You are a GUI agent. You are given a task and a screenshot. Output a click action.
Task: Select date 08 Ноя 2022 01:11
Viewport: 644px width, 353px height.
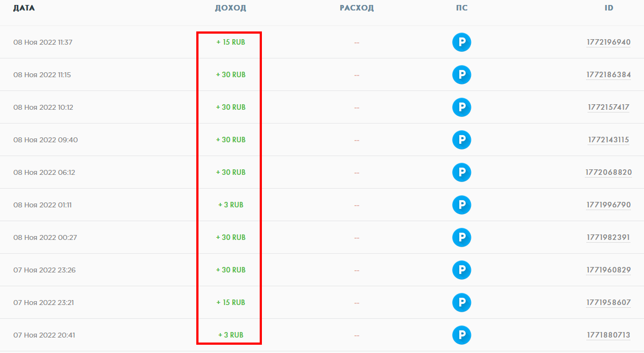point(42,205)
